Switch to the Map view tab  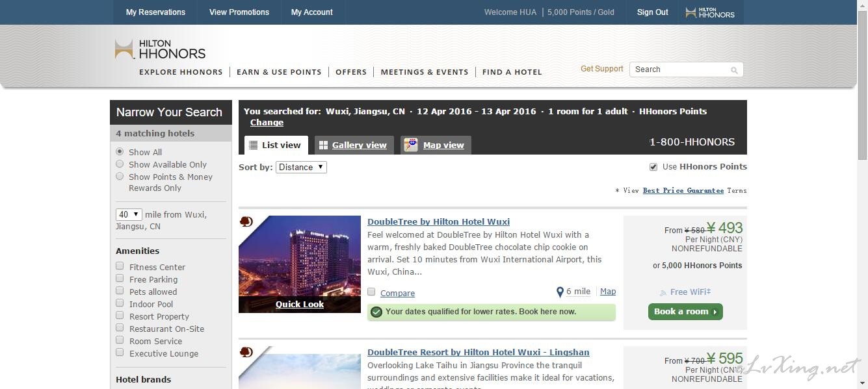click(x=436, y=145)
